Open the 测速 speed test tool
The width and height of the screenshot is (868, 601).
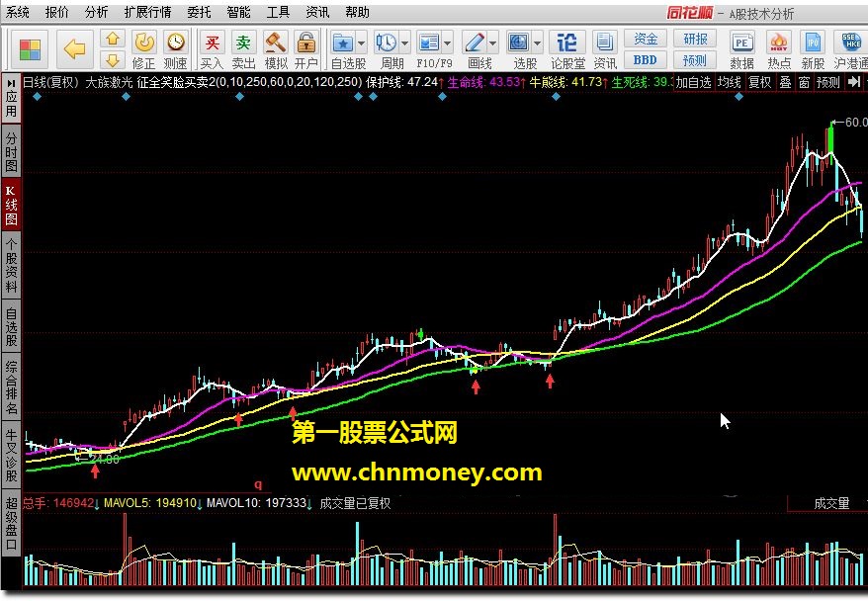pos(176,49)
